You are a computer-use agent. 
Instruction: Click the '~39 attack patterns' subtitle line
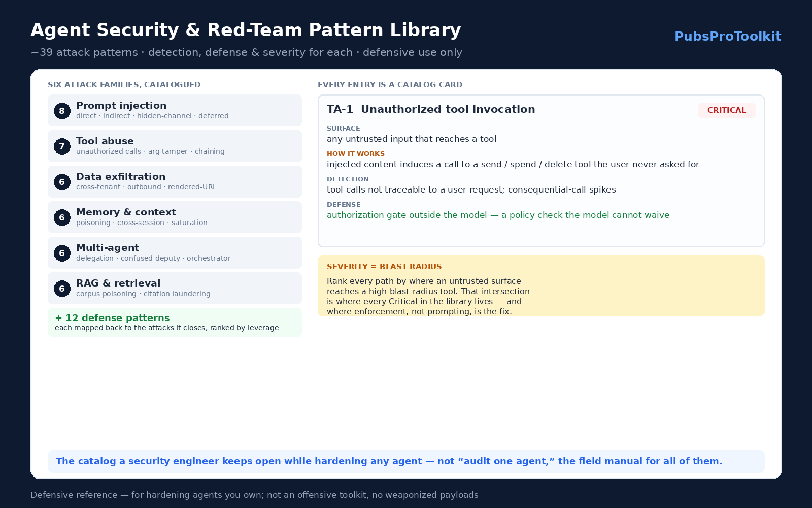(x=246, y=52)
